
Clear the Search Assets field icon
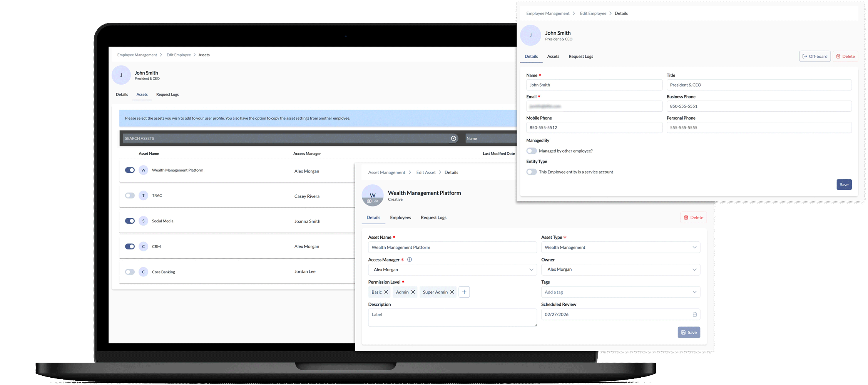point(453,138)
